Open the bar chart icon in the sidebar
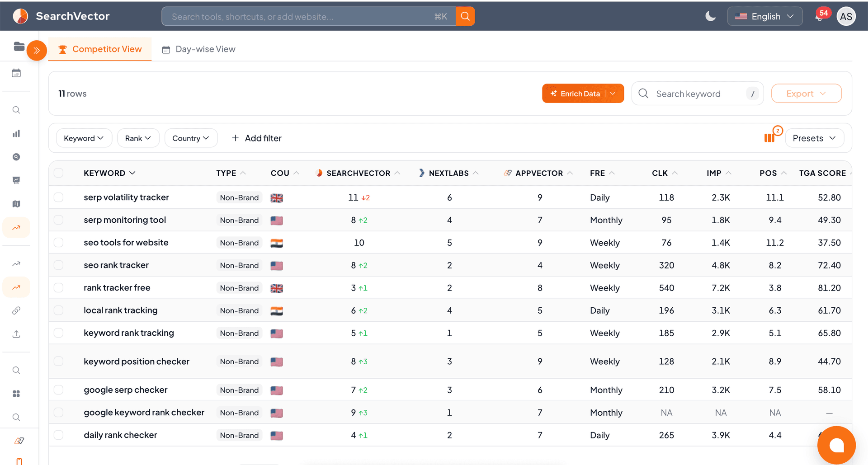868x465 pixels. click(x=16, y=133)
